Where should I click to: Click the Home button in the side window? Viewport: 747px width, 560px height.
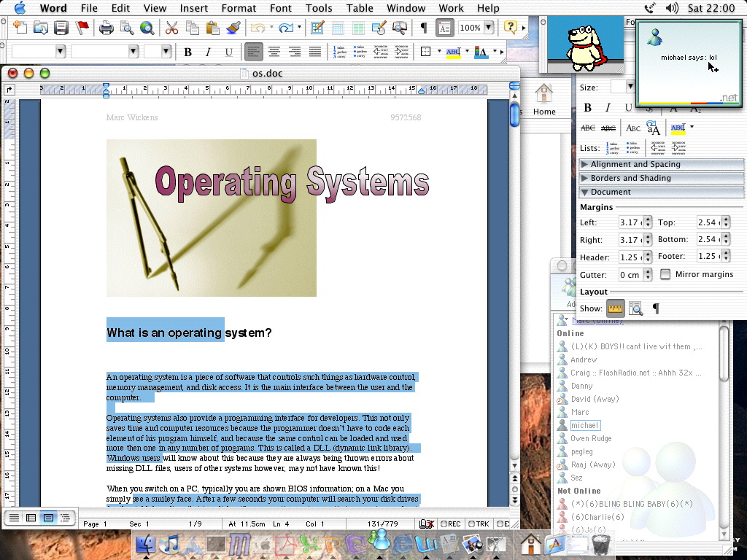coord(544,98)
